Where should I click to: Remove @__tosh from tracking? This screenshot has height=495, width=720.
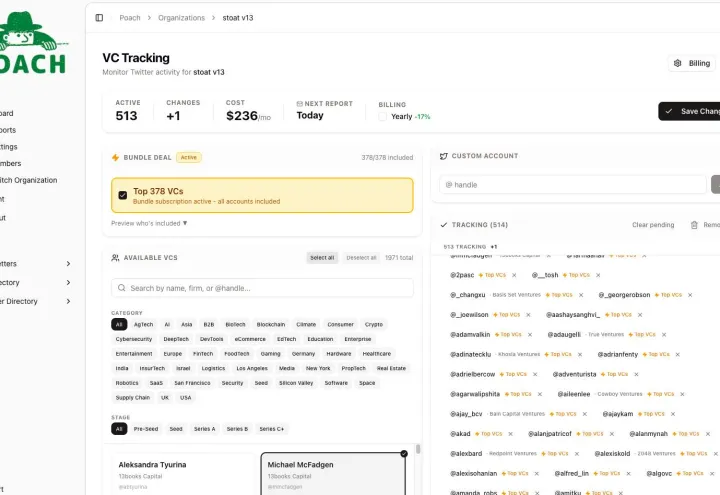pyautogui.click(x=598, y=275)
